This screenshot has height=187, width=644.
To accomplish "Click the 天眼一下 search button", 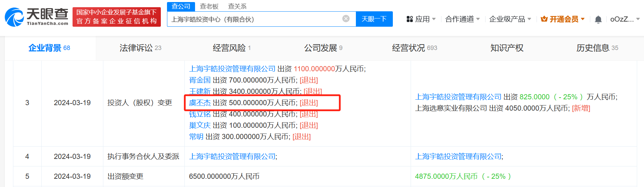I will click(374, 19).
